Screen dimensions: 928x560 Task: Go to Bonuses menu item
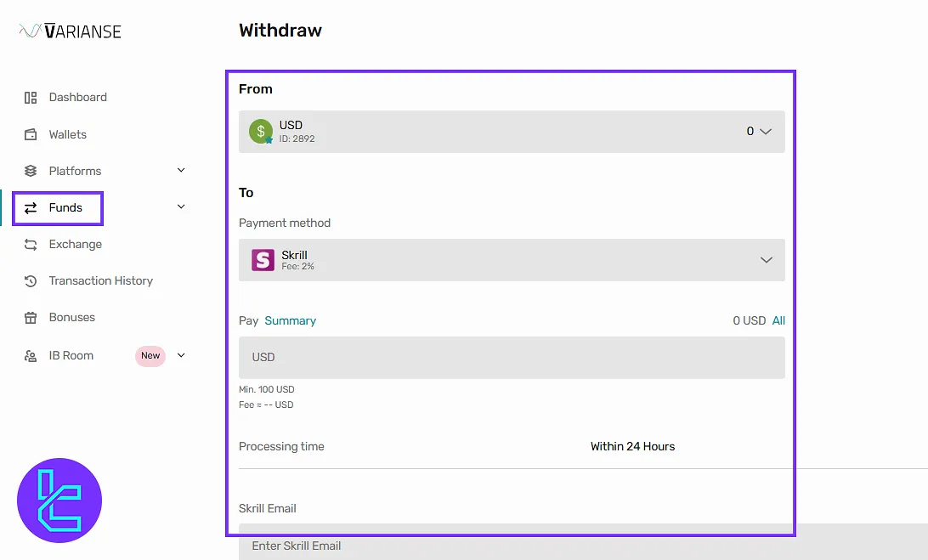pos(72,317)
